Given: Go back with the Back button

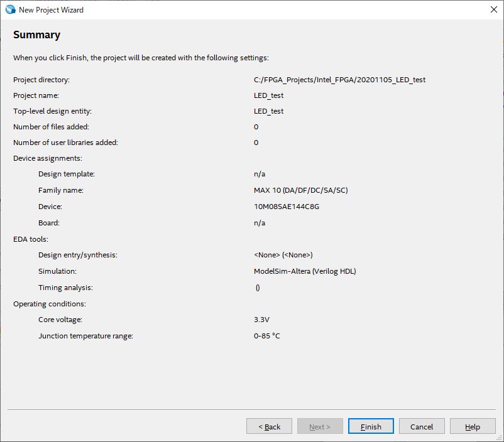Looking at the screenshot, I should pos(269,426).
